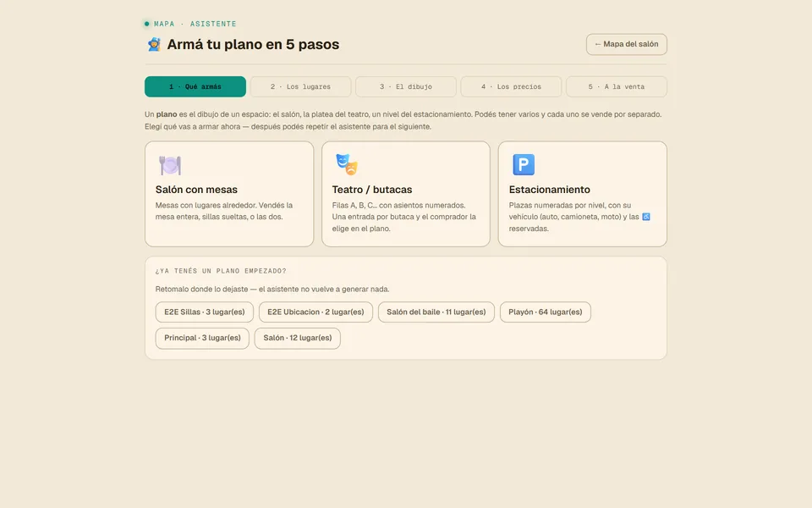Go to step 2 Los lugares
Screen dimensions: 812x508
[300, 86]
